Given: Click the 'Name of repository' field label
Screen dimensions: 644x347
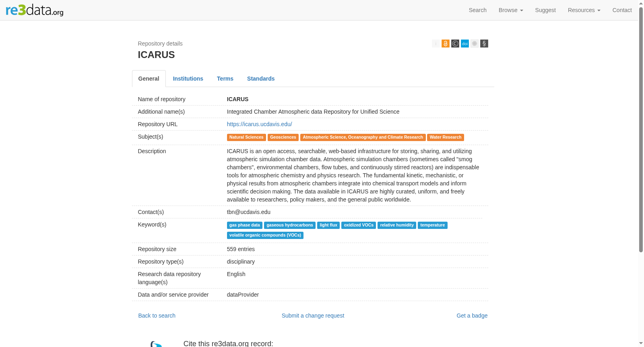Looking at the screenshot, I should (162, 99).
